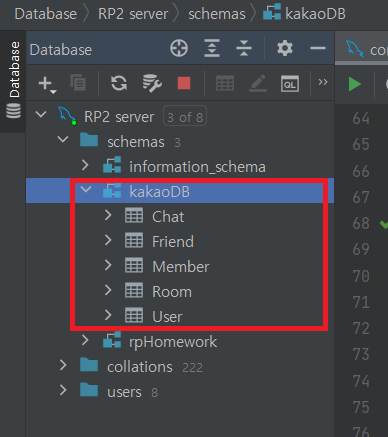This screenshot has width=388, height=437.
Task: Collapse the schemas folder
Action: (63, 139)
